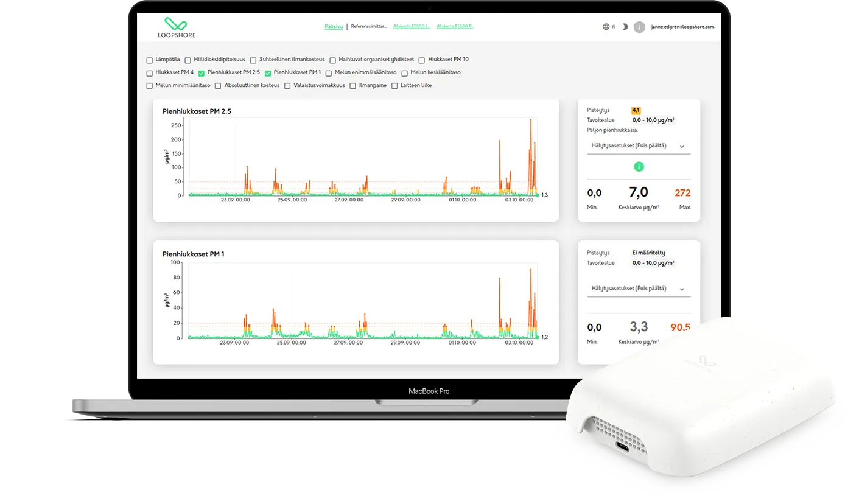Click the janne.edgren@loopshore.com account email

pyautogui.click(x=682, y=27)
